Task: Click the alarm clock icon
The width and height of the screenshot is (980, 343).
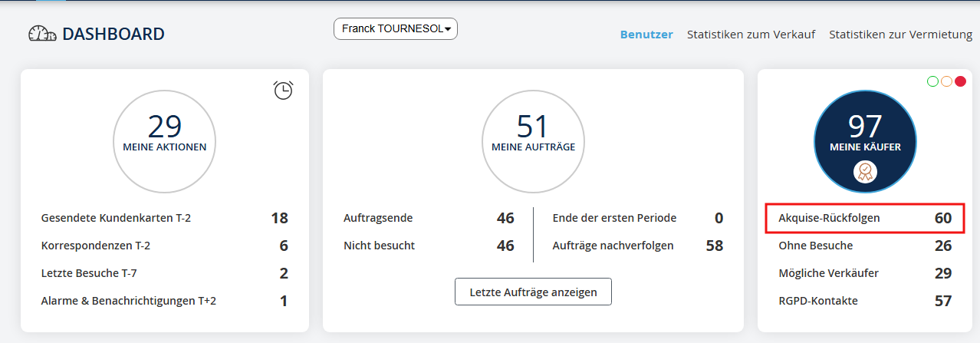Action: tap(283, 90)
